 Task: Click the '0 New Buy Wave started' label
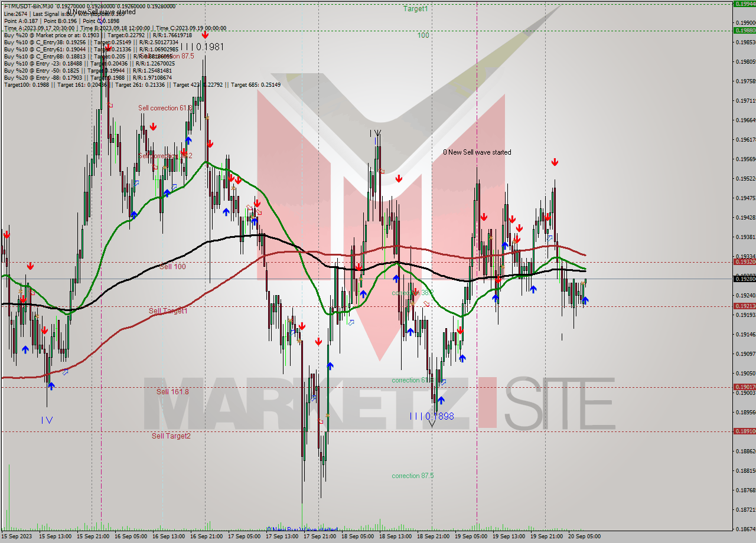pos(302,529)
